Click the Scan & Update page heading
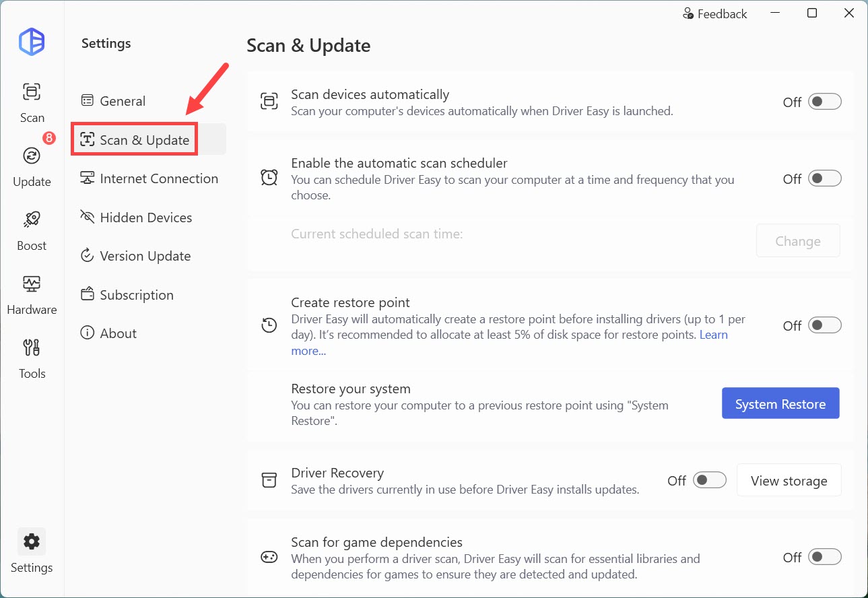The width and height of the screenshot is (868, 598). [x=308, y=46]
